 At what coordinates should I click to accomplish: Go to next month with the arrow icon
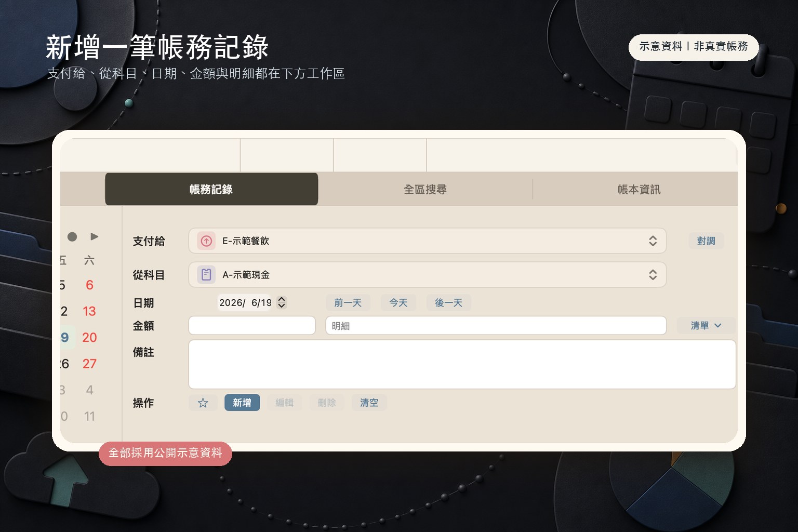point(94,236)
